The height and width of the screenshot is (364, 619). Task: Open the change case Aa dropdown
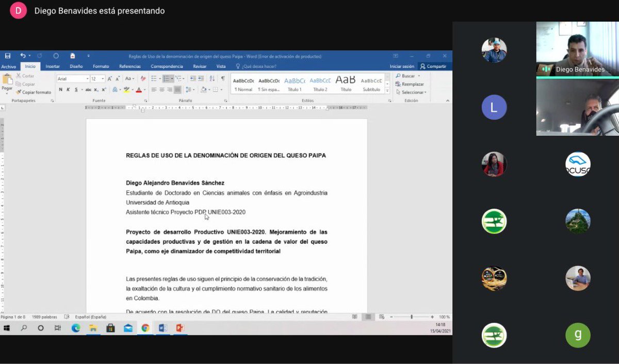(x=129, y=79)
